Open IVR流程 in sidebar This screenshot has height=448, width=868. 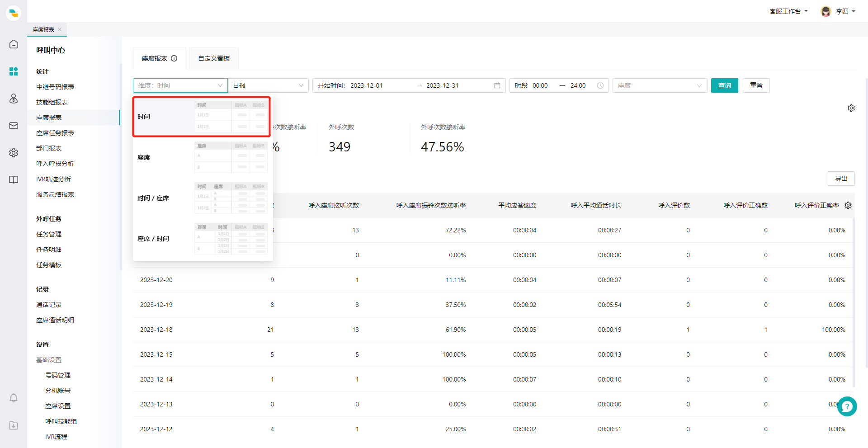(x=56, y=437)
